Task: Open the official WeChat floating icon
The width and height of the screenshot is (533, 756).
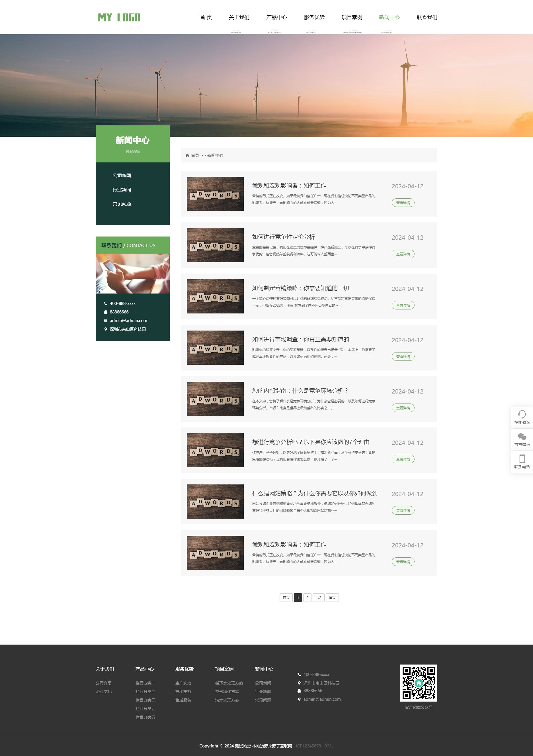Action: pos(522,437)
